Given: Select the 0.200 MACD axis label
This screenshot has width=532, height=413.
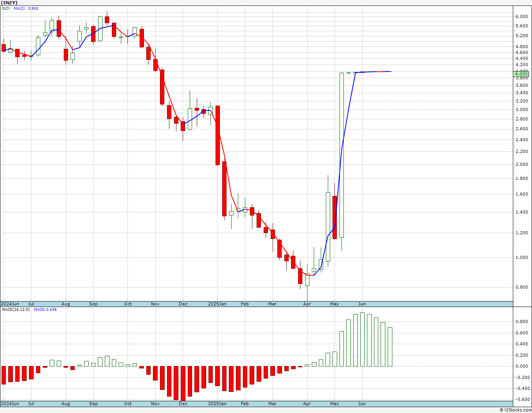Looking at the screenshot, I should (522, 355).
